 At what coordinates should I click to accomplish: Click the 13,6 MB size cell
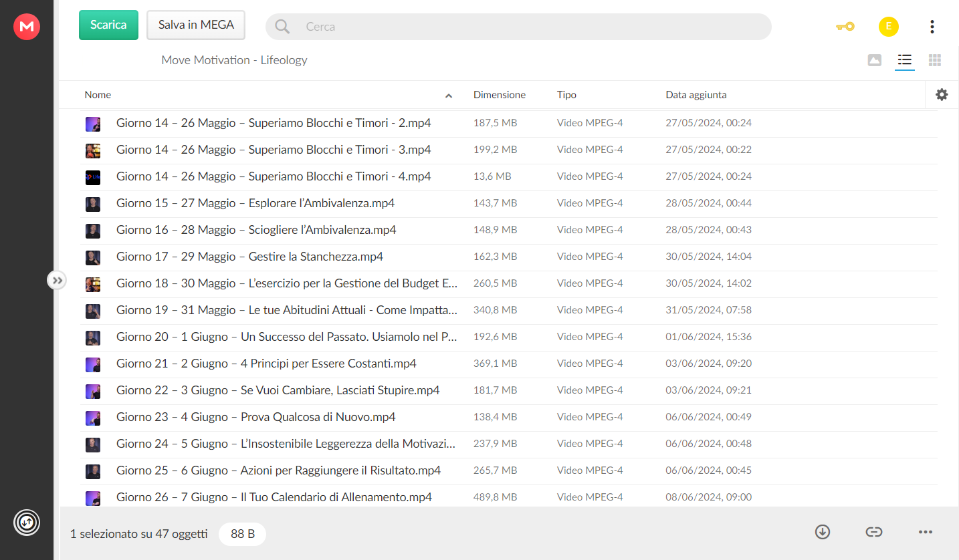(x=492, y=176)
